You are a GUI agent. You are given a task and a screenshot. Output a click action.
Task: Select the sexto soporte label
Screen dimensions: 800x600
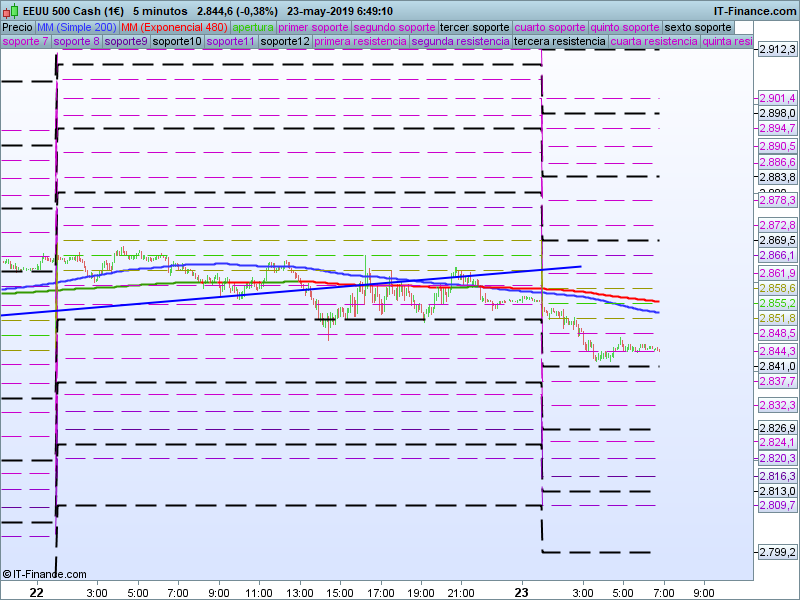(697, 27)
